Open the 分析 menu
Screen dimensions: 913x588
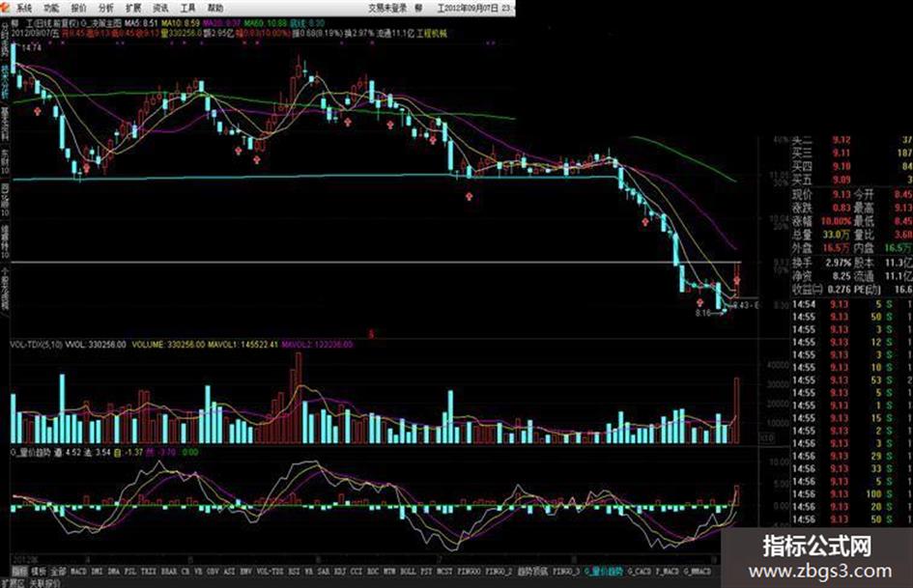(x=106, y=8)
